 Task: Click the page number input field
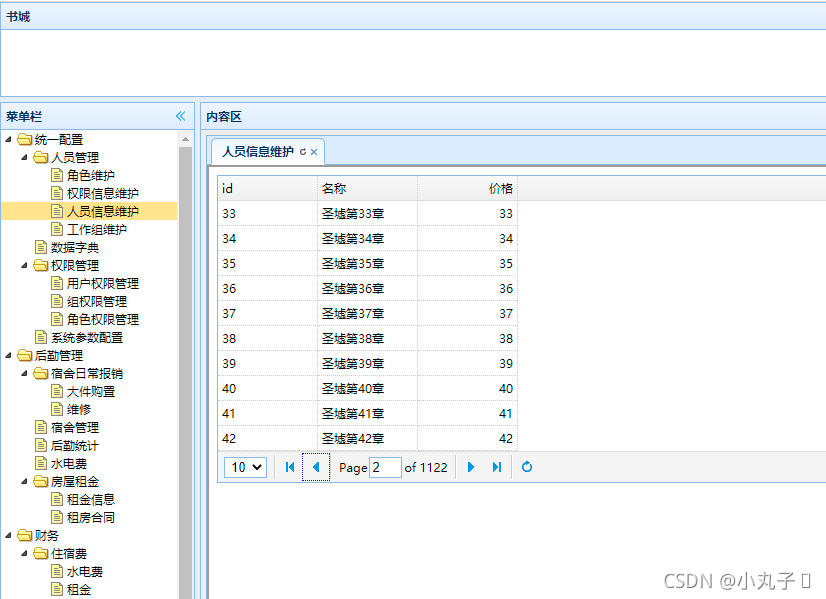click(385, 467)
